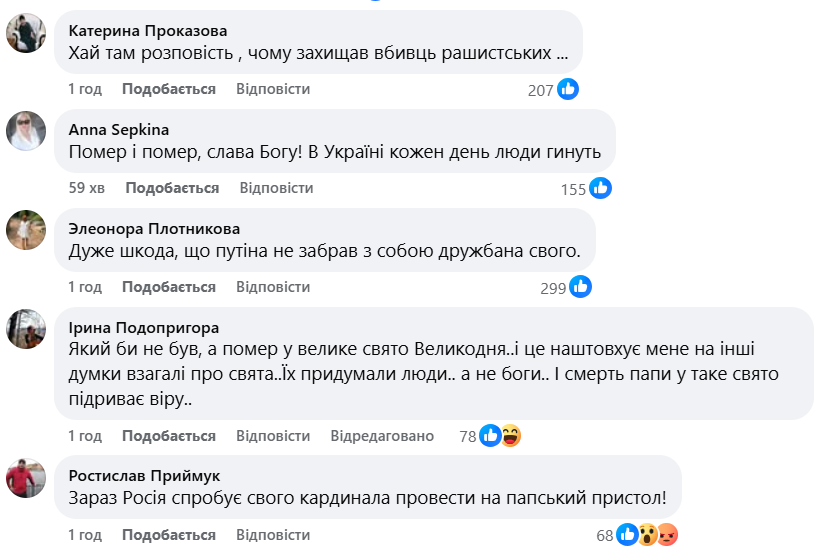Open reactions on Элеонора Плотникова's comment

tap(580, 287)
